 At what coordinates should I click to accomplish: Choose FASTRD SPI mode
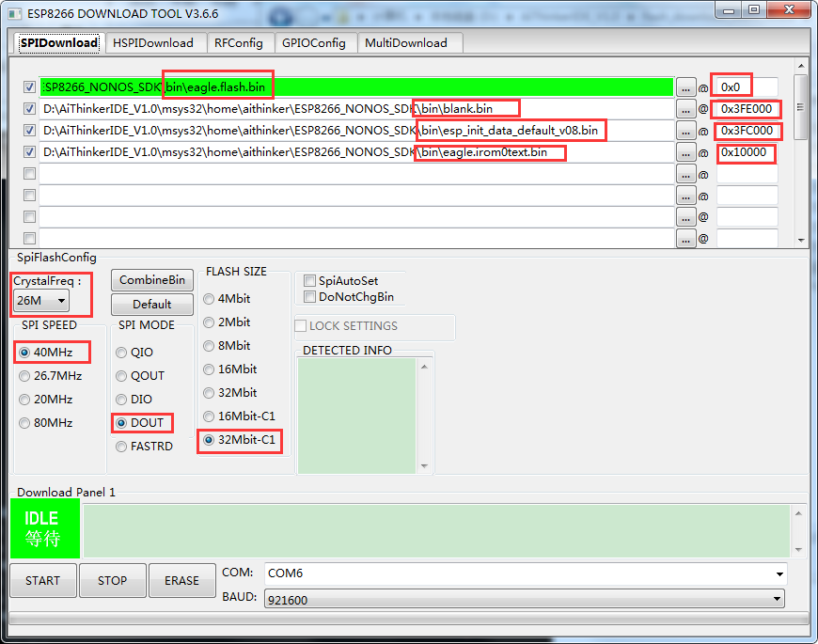[121, 447]
